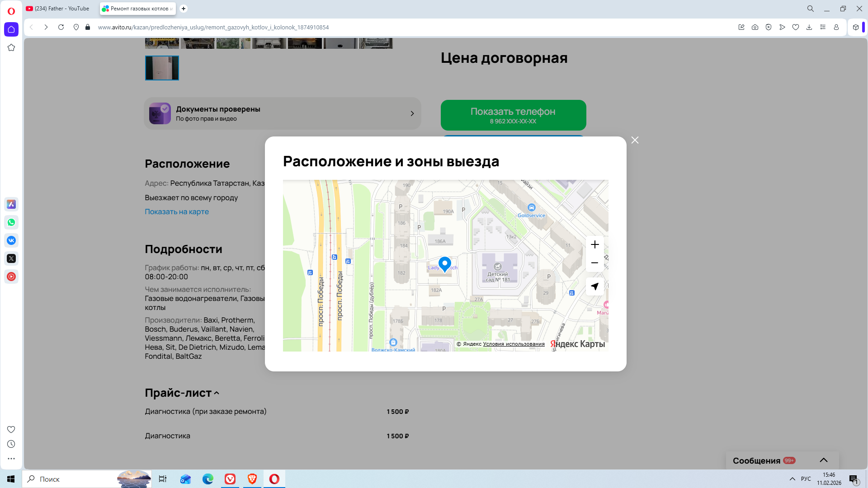
Task: Expand Документы проверены details arrow
Action: point(412,113)
